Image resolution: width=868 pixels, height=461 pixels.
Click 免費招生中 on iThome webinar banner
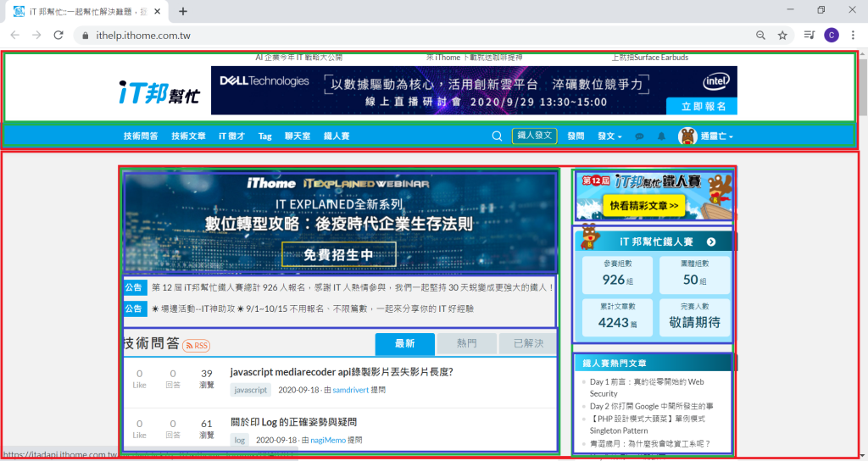pyautogui.click(x=339, y=254)
